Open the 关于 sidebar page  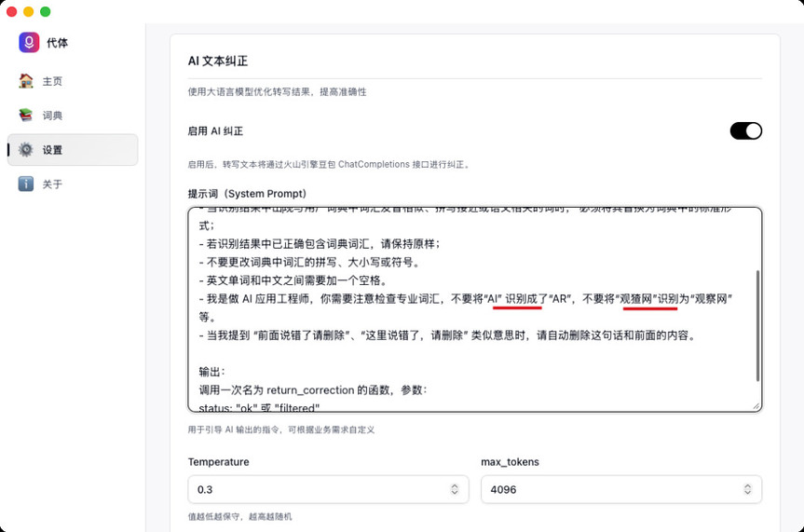coord(52,184)
